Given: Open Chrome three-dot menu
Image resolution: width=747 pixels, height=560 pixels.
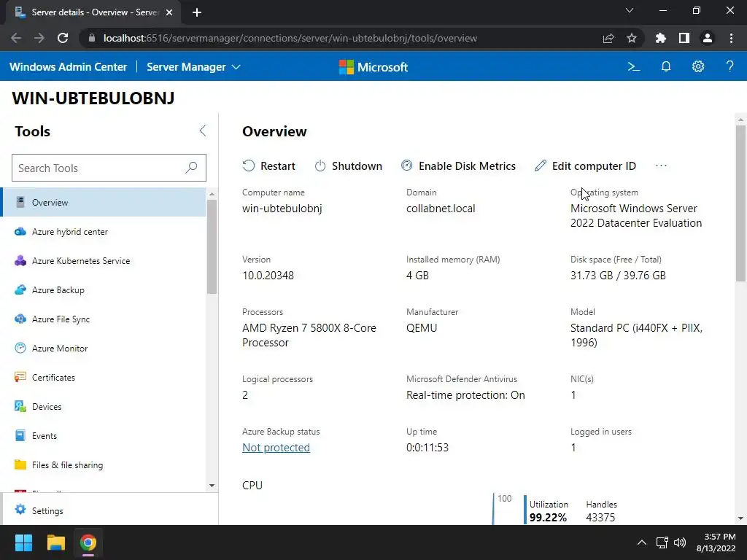Looking at the screenshot, I should [731, 38].
